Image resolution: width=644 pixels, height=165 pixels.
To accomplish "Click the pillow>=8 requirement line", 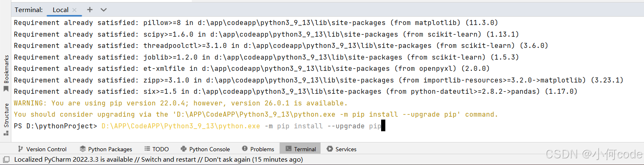I will click(256, 22).
